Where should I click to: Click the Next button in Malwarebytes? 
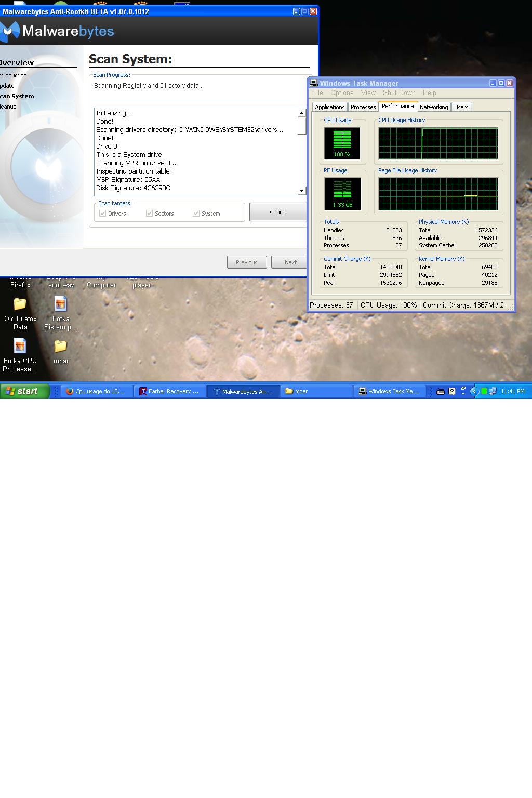(x=290, y=262)
